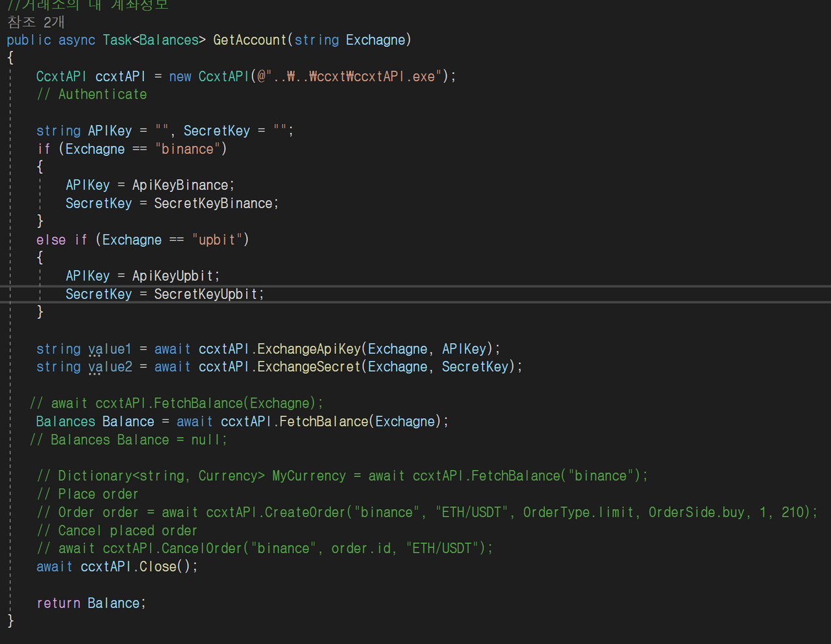This screenshot has width=831, height=644.
Task: Click the ExchangeSecret method call
Action: pyautogui.click(x=309, y=367)
